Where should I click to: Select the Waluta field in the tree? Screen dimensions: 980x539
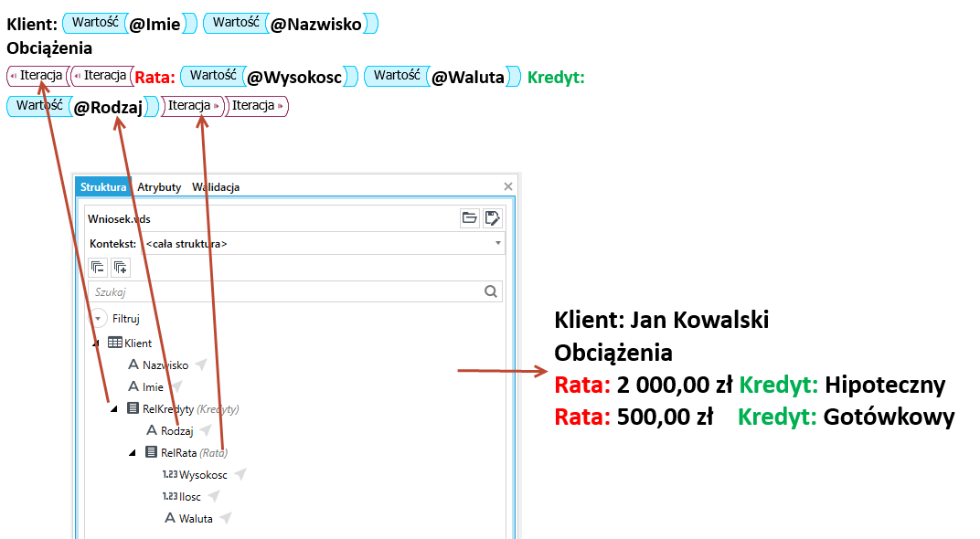[x=196, y=518]
